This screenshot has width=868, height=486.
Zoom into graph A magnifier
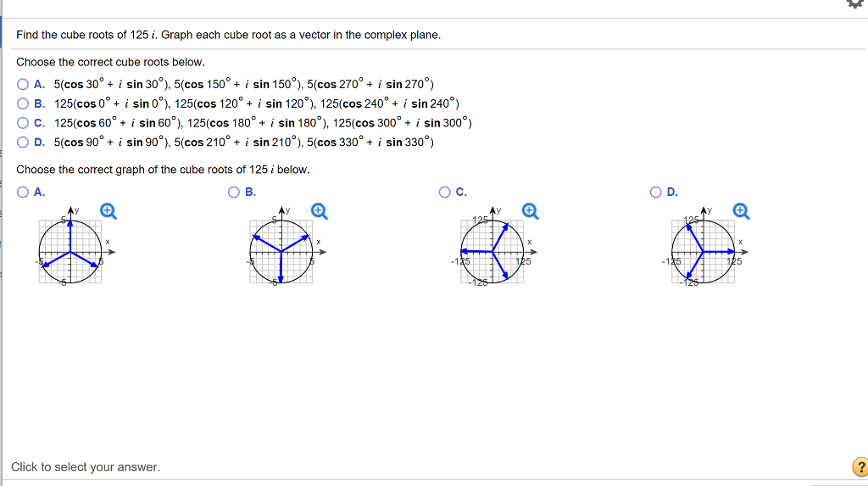(108, 211)
